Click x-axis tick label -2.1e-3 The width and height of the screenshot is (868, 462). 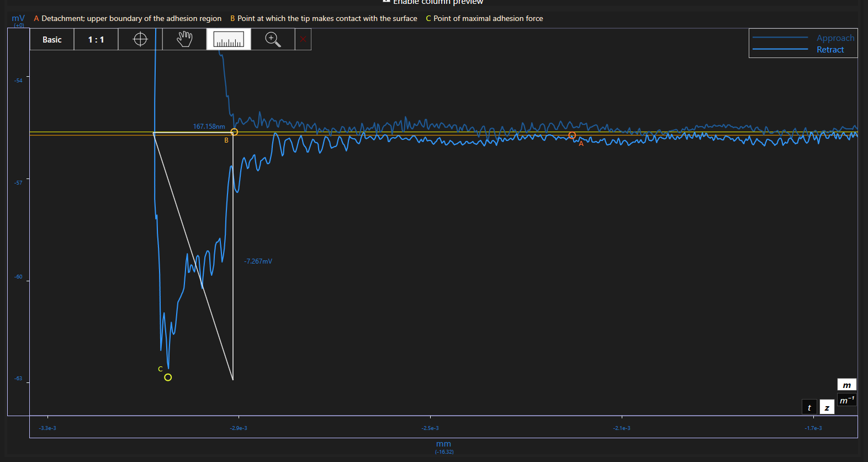click(x=622, y=428)
